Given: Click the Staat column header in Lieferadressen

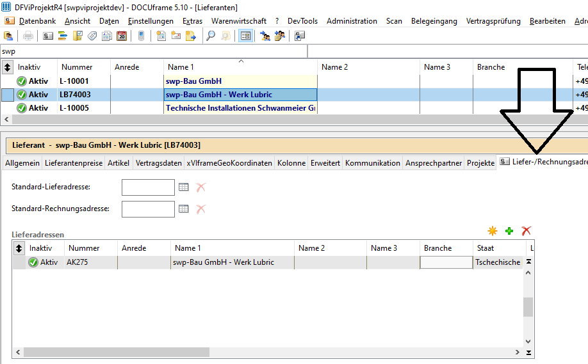Looking at the screenshot, I should click(500, 248).
